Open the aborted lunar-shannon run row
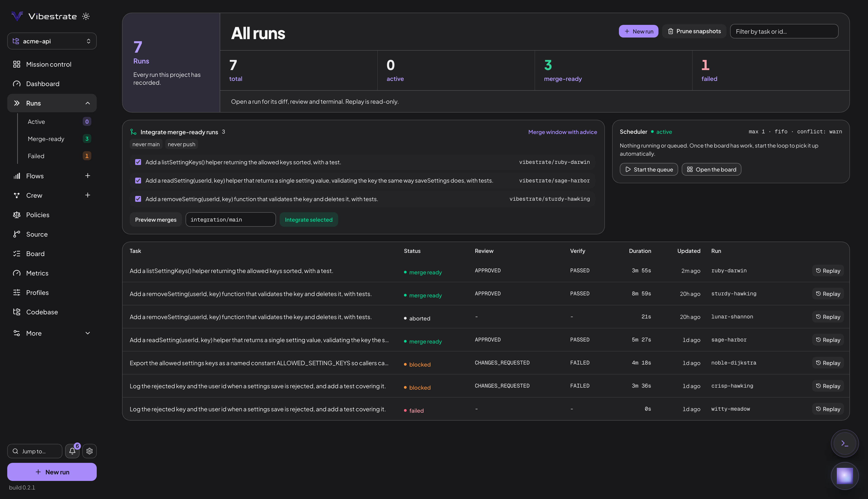The image size is (868, 499). pos(486,317)
